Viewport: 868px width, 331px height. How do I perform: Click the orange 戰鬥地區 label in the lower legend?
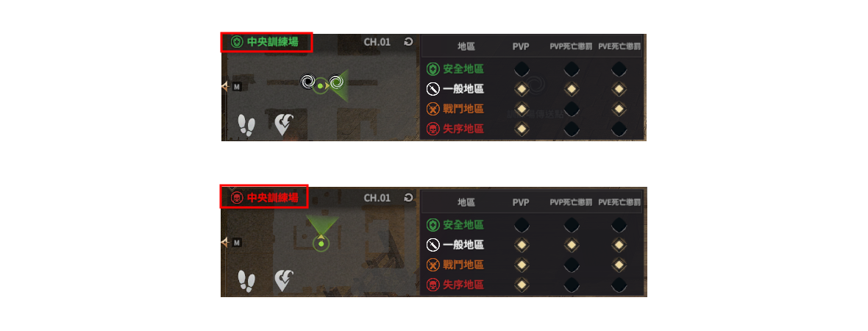click(x=463, y=265)
